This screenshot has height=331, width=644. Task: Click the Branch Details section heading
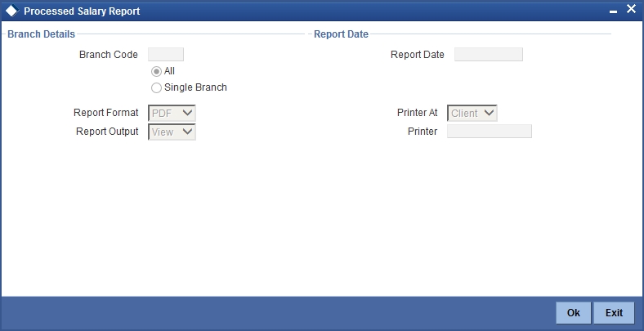tap(41, 34)
